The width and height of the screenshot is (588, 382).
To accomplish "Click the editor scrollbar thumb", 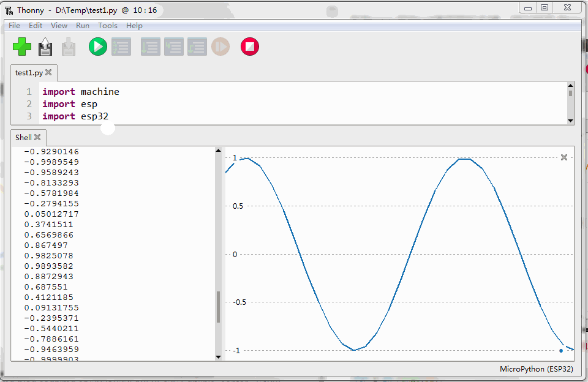I will (571, 93).
